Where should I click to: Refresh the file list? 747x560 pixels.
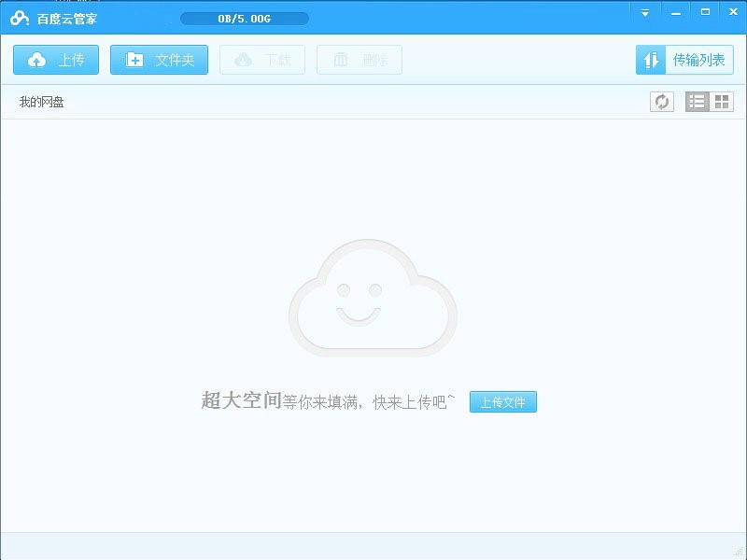point(662,102)
